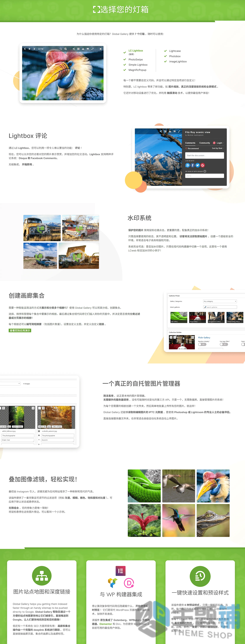Click the sitemap icon in green card
The height and width of the screenshot is (644, 245).
[42, 576]
